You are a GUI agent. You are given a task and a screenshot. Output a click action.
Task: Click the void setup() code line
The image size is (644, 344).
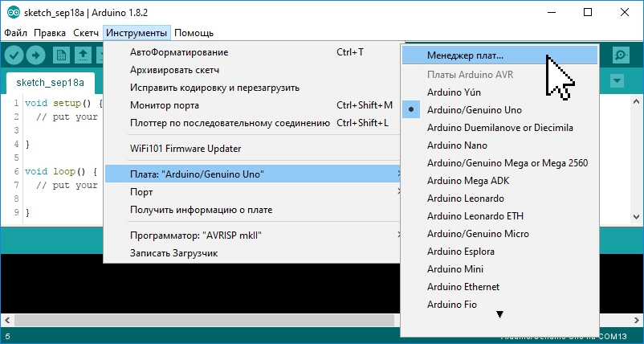pyautogui.click(x=63, y=103)
